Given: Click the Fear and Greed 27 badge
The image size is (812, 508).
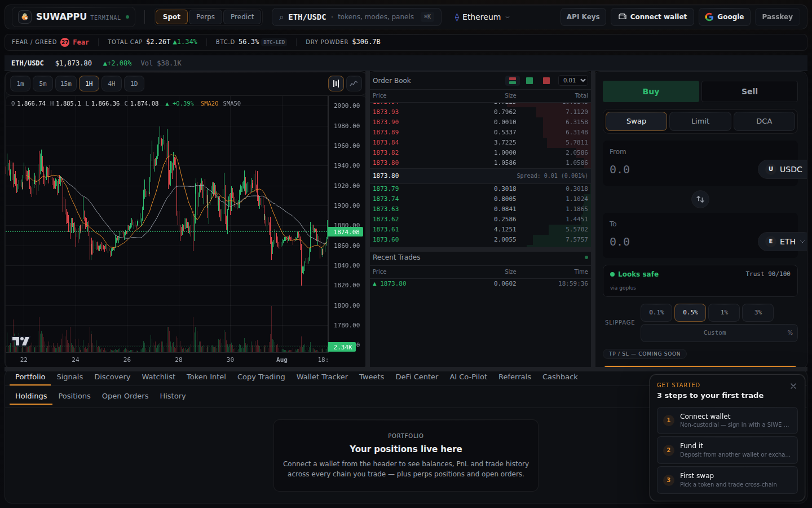Looking at the screenshot, I should tap(65, 42).
